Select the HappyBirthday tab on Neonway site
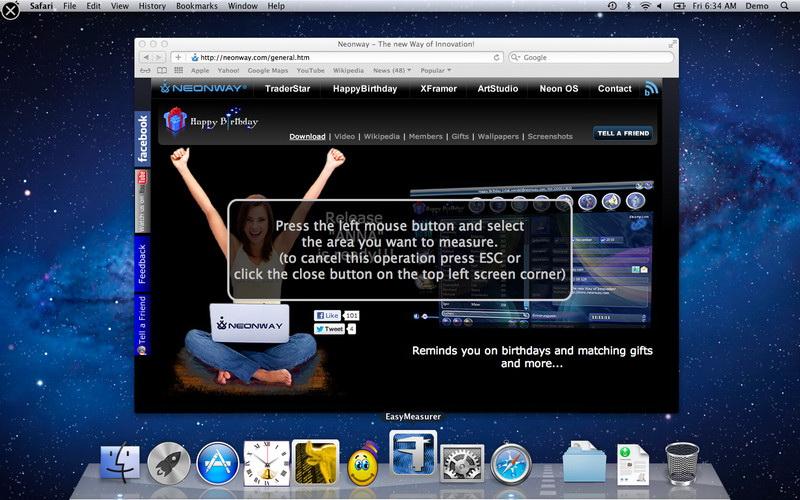 (x=364, y=89)
